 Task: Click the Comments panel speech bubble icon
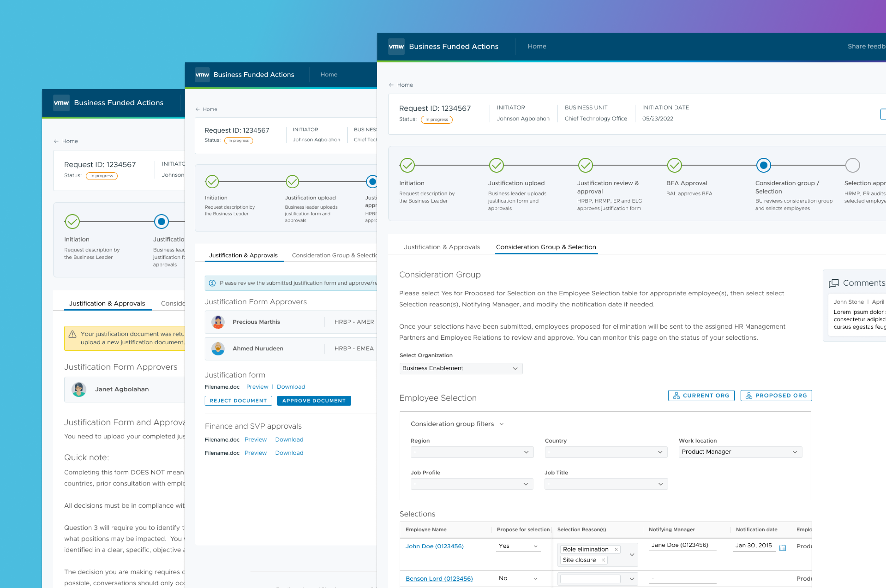point(833,283)
